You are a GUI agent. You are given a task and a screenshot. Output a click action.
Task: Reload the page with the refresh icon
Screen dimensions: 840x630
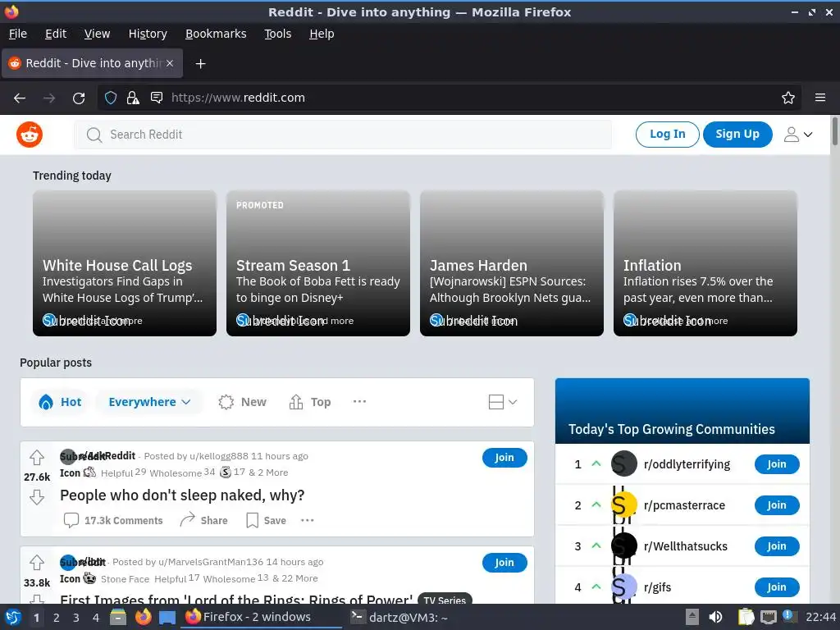tap(79, 98)
